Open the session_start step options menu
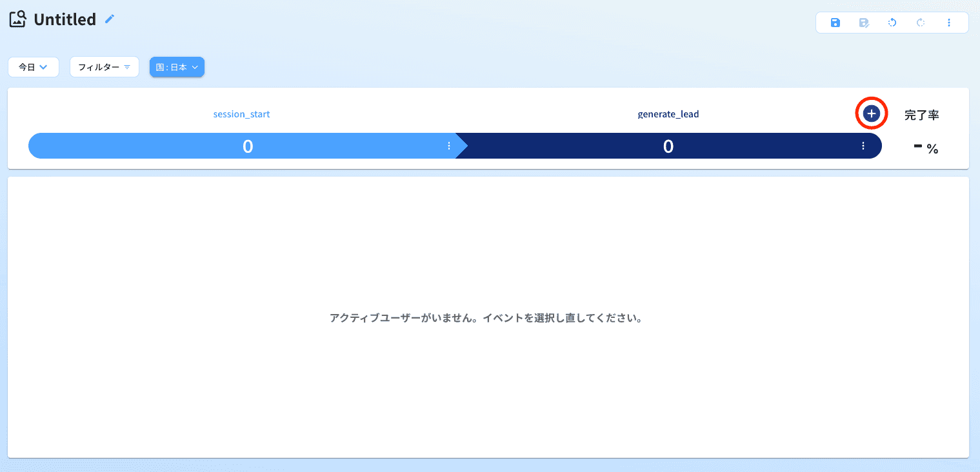This screenshot has width=980, height=472. pos(449,146)
